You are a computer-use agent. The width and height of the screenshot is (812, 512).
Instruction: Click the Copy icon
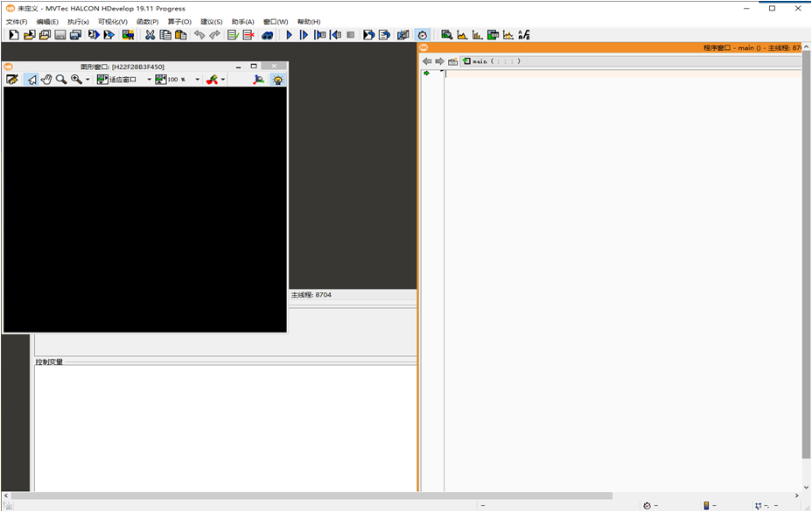pyautogui.click(x=165, y=35)
